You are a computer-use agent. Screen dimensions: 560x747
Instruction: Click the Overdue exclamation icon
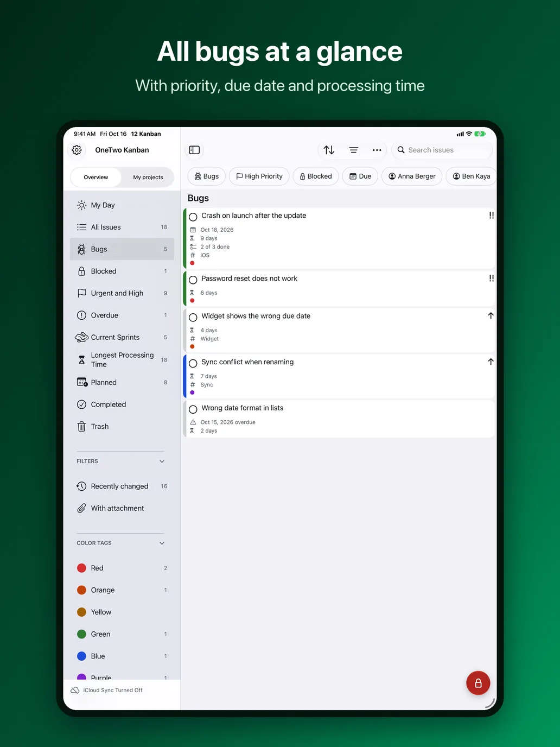(x=81, y=315)
